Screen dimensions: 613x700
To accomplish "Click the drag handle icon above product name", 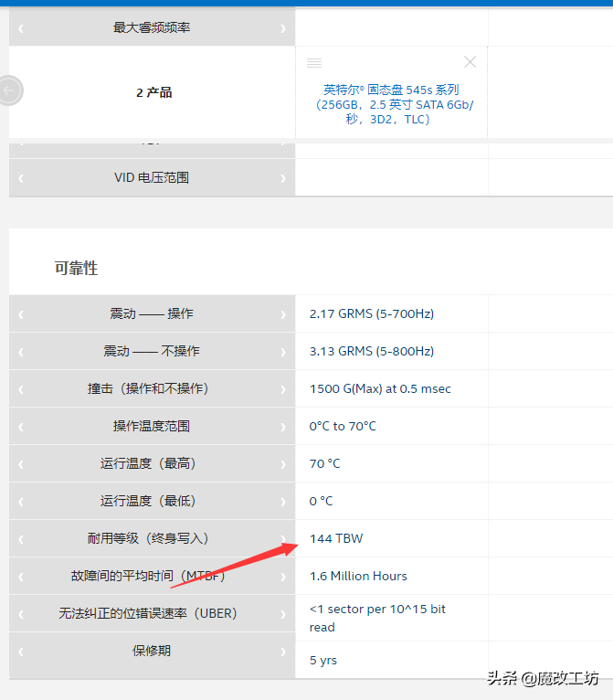I will point(314,62).
